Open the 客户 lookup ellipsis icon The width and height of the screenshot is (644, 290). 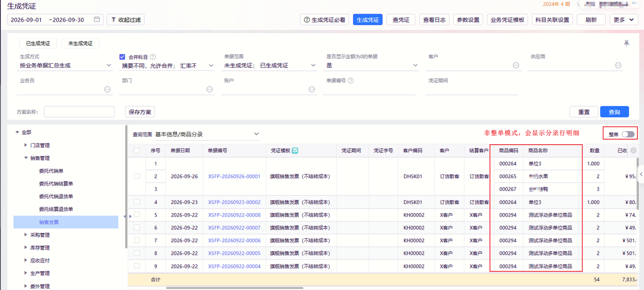pyautogui.click(x=516, y=65)
